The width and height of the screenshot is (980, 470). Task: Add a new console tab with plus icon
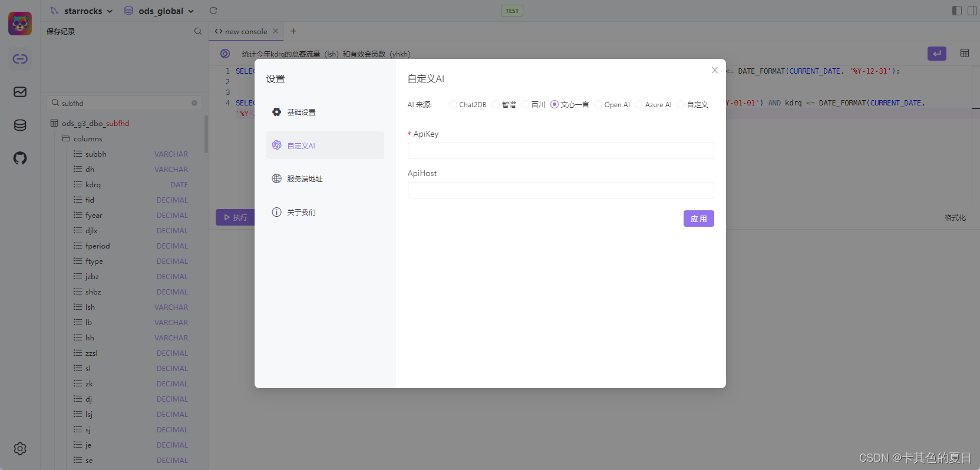pos(293,31)
